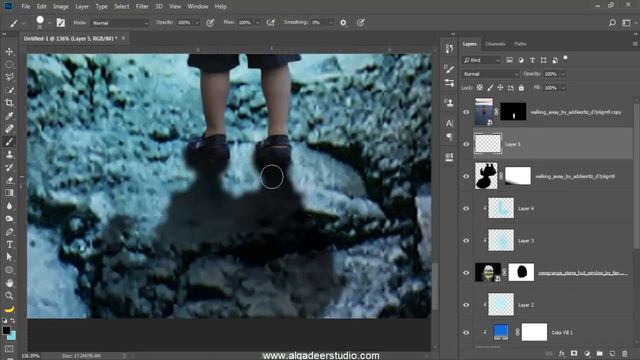Viewport: 640px width, 360px height.
Task: Select the Gradient tool
Action: 9,193
